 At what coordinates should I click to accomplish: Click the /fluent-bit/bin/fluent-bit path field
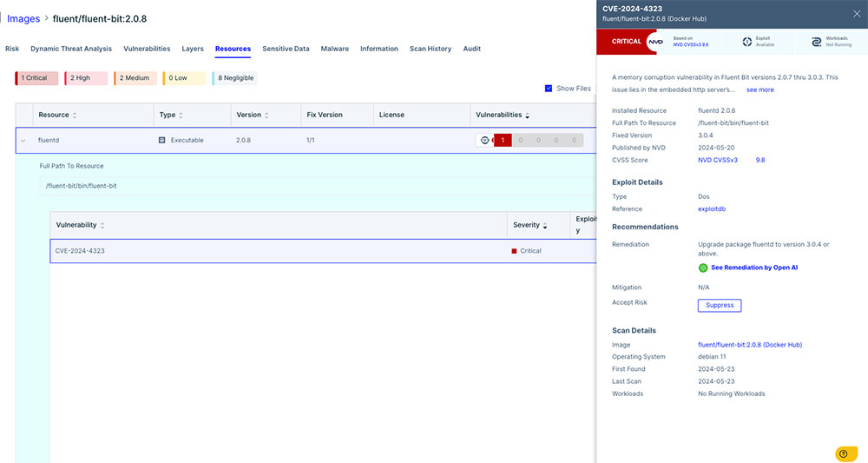[x=317, y=186]
